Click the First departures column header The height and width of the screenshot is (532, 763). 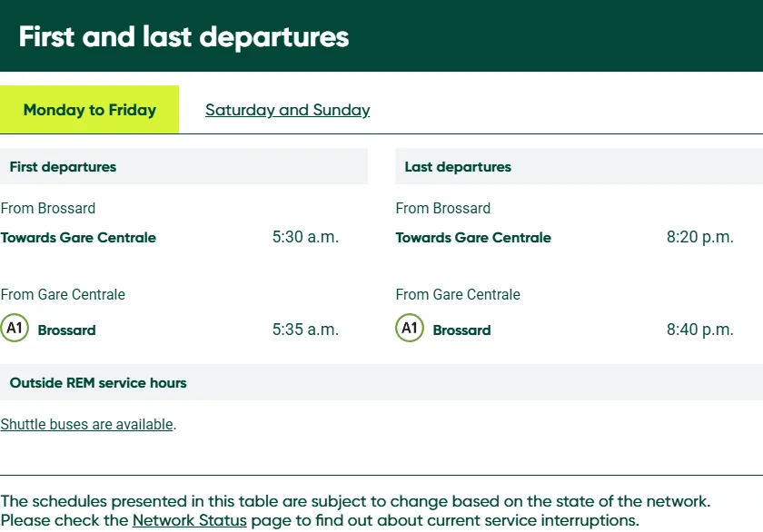[x=63, y=167]
